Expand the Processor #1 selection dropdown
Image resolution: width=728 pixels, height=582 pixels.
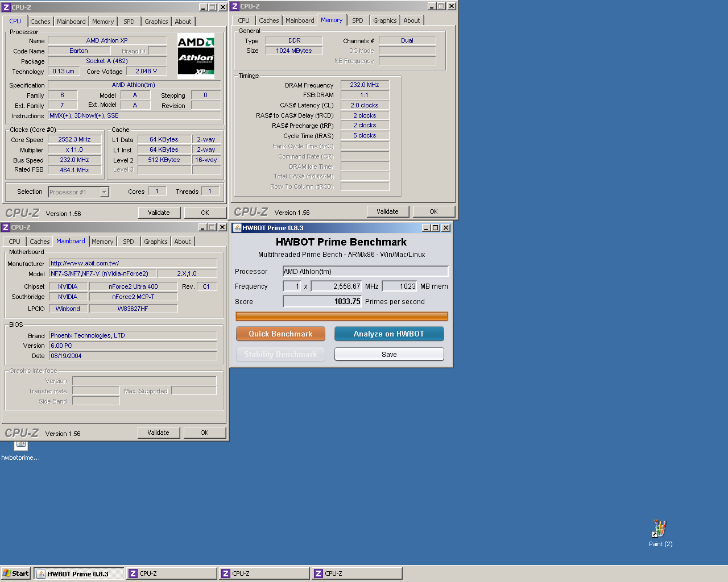coord(105,192)
